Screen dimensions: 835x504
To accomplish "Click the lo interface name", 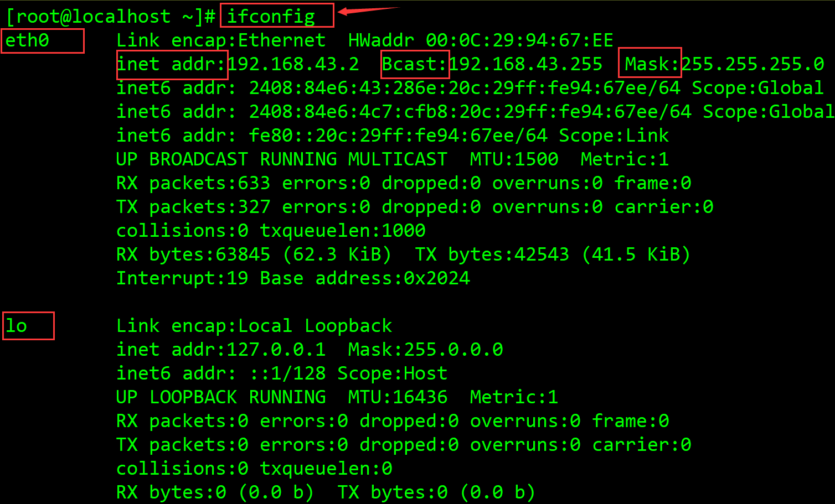I will click(x=16, y=326).
